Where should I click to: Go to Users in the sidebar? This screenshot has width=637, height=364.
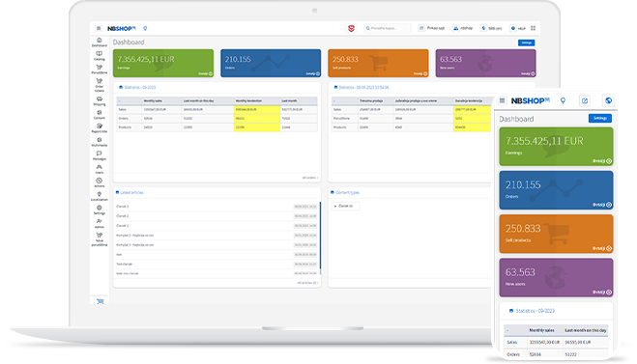(100, 169)
